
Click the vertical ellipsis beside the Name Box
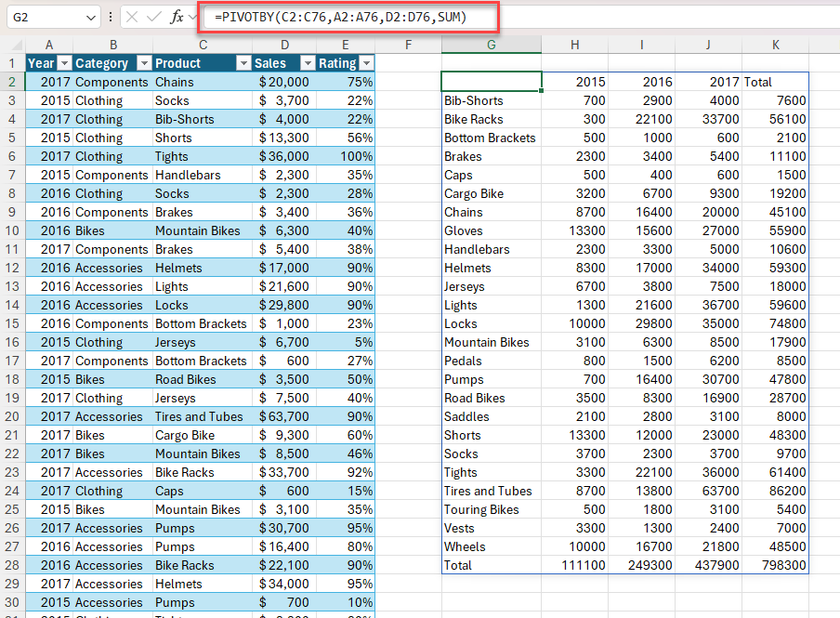click(x=111, y=17)
